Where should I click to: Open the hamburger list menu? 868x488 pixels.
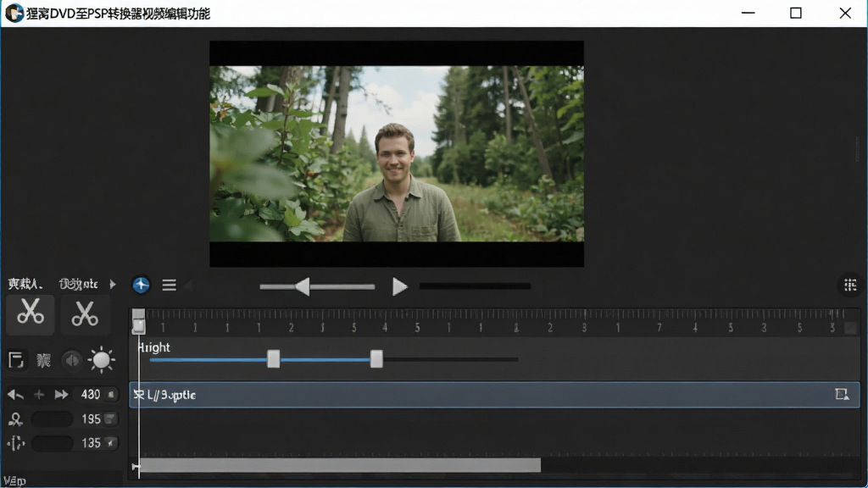[169, 285]
